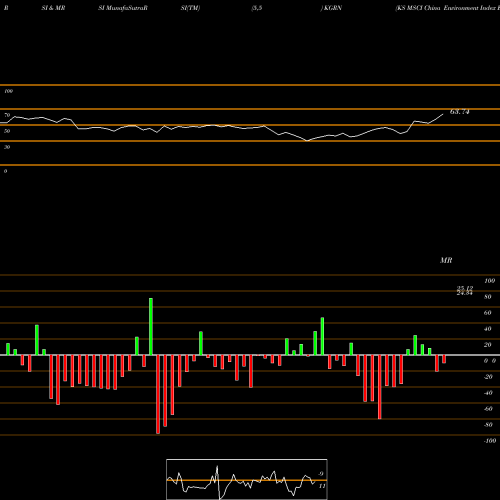The image size is (500, 500).
Task: Click the MR axis label 40
Action: [x=488, y=329]
